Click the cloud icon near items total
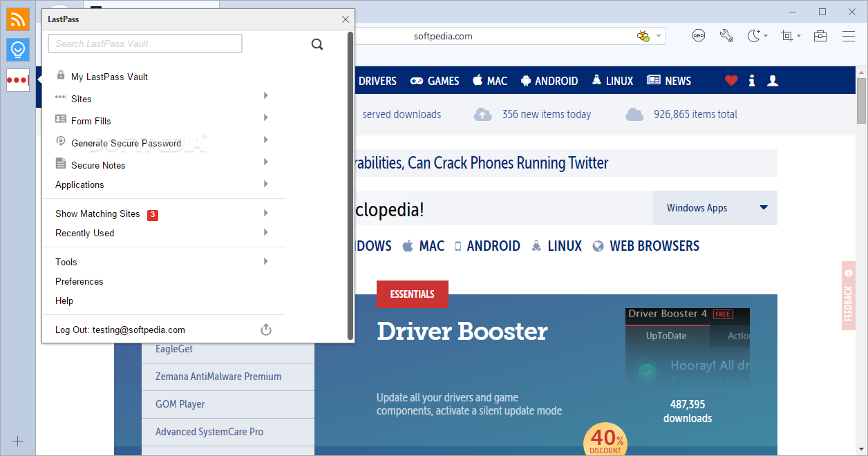Screen dimensions: 868x456 [x=634, y=115]
